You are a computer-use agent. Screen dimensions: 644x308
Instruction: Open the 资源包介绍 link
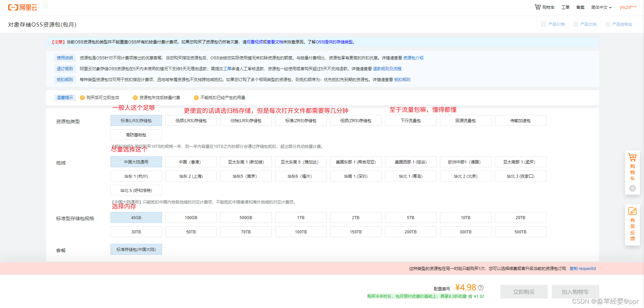[413, 58]
